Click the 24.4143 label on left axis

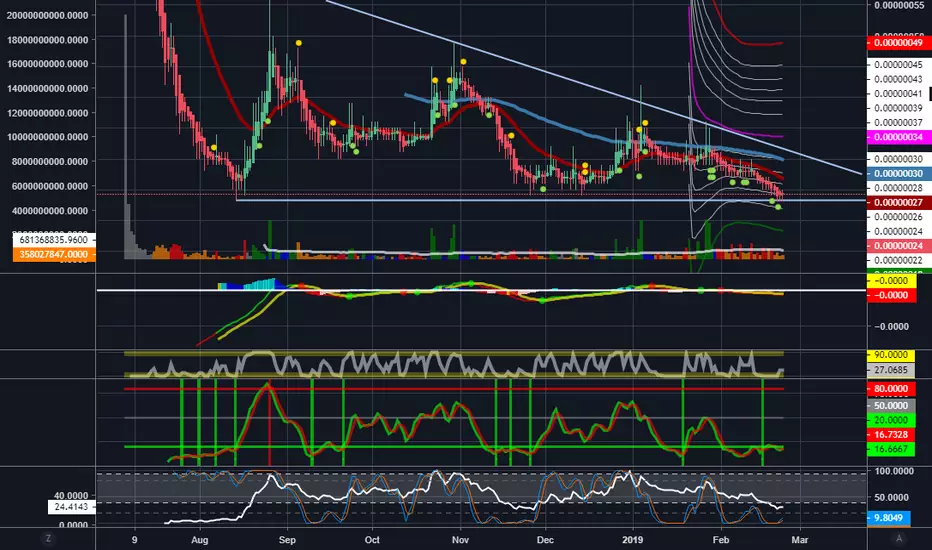[71, 507]
